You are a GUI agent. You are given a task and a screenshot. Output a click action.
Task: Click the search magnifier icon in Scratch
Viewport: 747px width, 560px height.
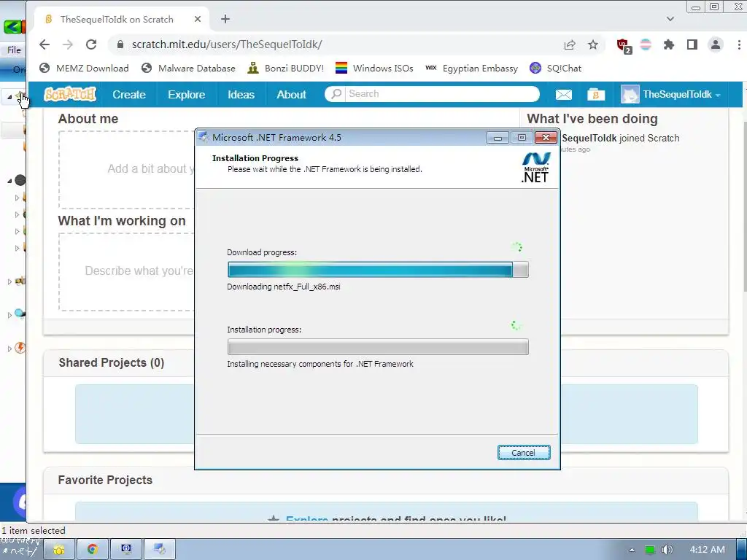coord(336,94)
